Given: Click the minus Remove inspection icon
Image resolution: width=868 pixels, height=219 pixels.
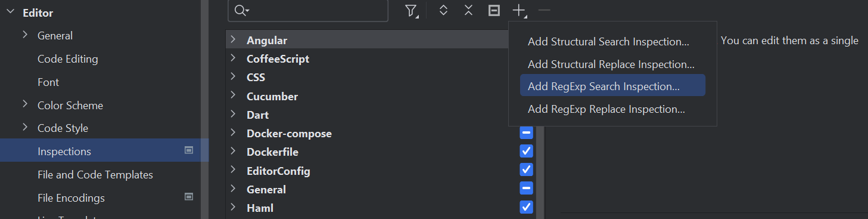Looking at the screenshot, I should [x=545, y=10].
